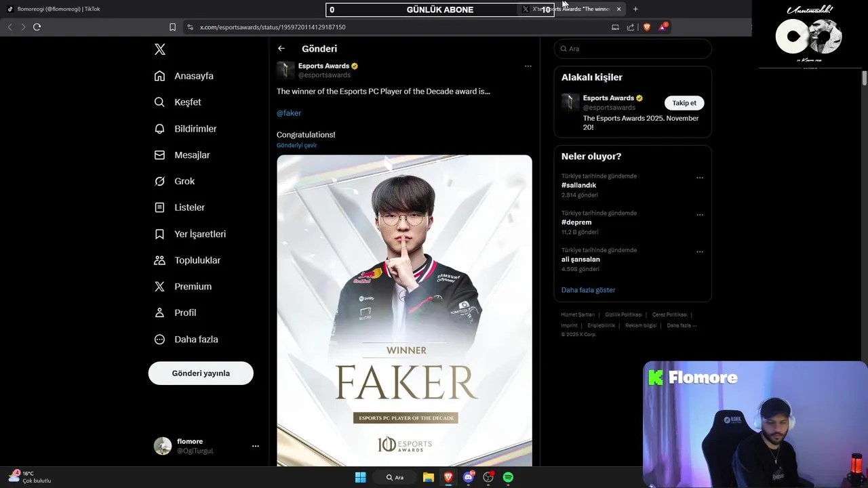Image resolution: width=868 pixels, height=488 pixels.
Task: Open Bildirimler bell icon
Action: tap(159, 129)
